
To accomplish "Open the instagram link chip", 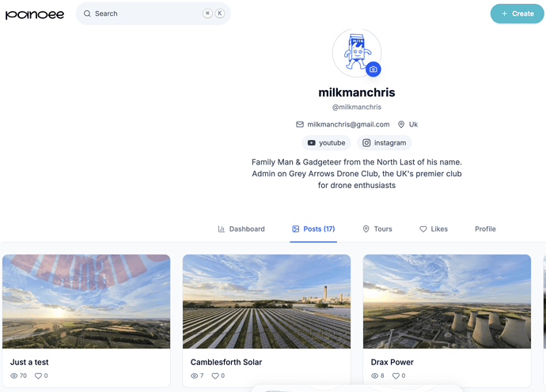I will click(384, 142).
